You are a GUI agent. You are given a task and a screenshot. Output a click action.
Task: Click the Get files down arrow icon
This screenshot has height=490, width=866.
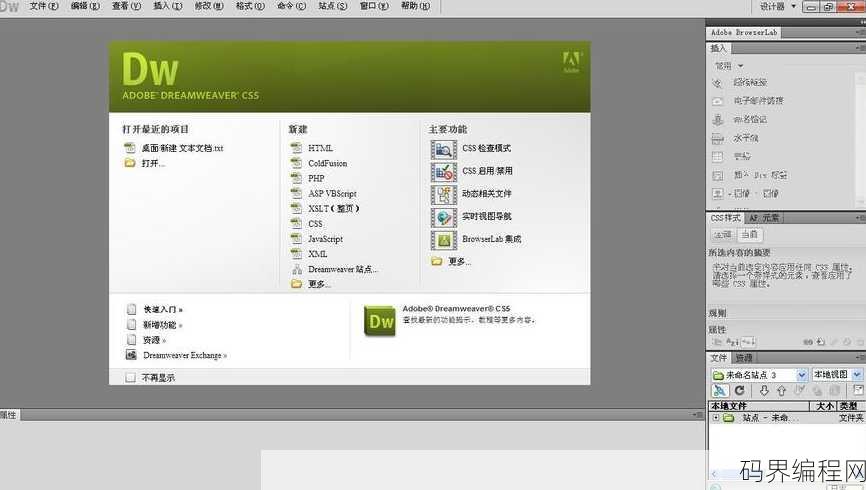(764, 391)
